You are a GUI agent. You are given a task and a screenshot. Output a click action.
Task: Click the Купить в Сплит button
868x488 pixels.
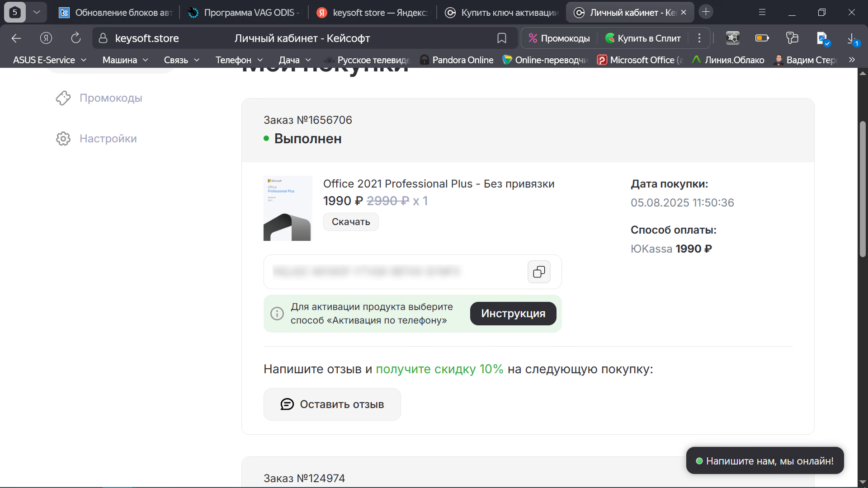643,38
